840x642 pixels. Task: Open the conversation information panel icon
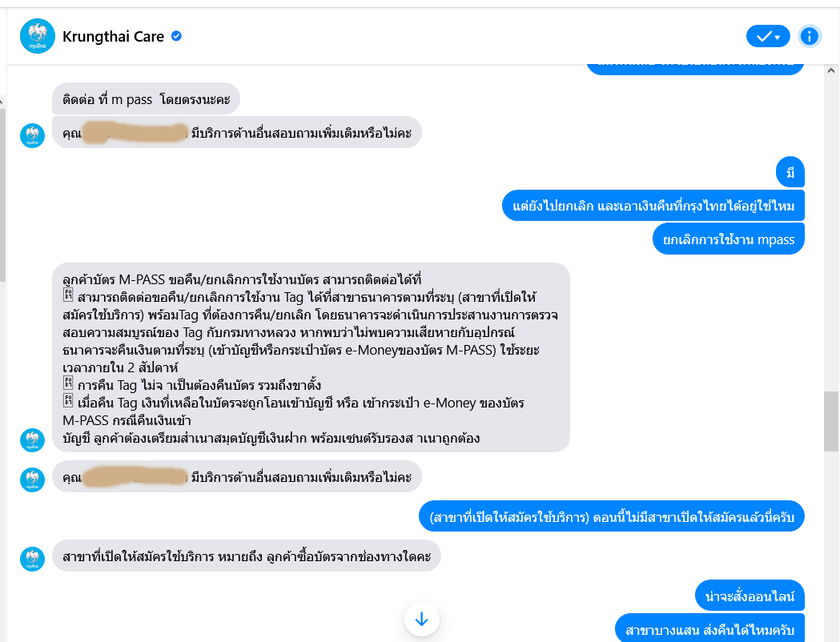tap(809, 36)
